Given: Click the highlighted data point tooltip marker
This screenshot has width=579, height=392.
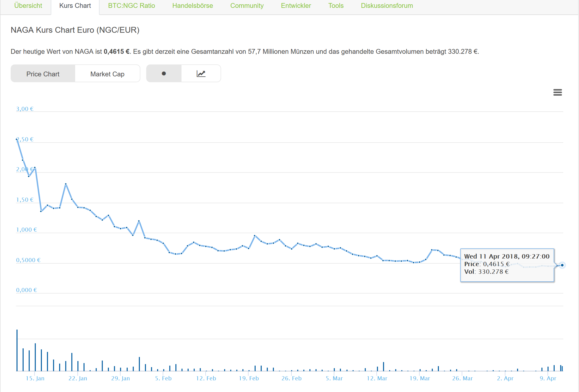Looking at the screenshot, I should (x=562, y=265).
